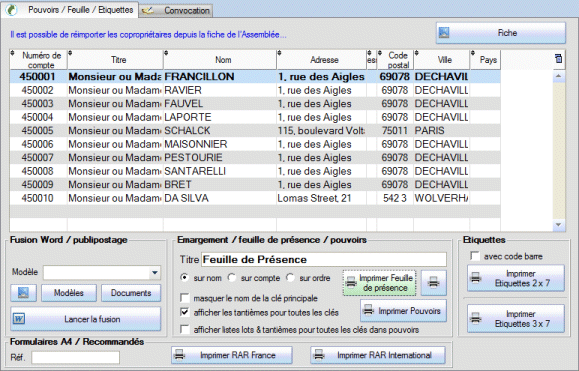
Task: Click the sort handle on Adresse column
Action: coord(279,53)
